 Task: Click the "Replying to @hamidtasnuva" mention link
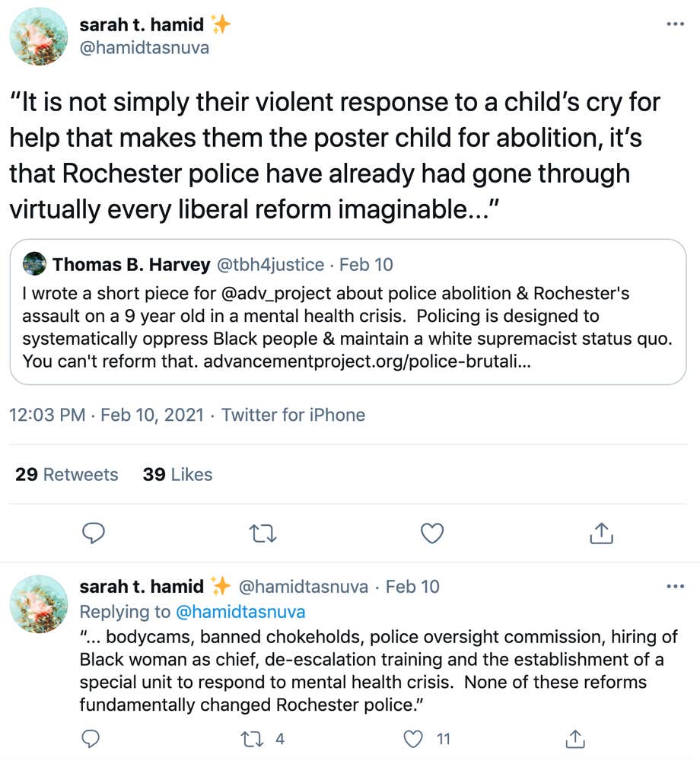click(x=240, y=612)
